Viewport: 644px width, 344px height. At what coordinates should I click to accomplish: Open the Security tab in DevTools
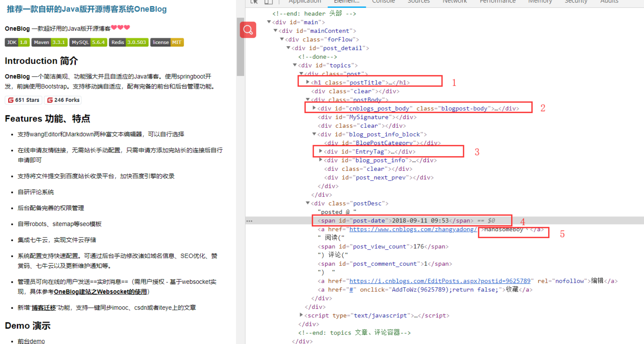click(576, 2)
